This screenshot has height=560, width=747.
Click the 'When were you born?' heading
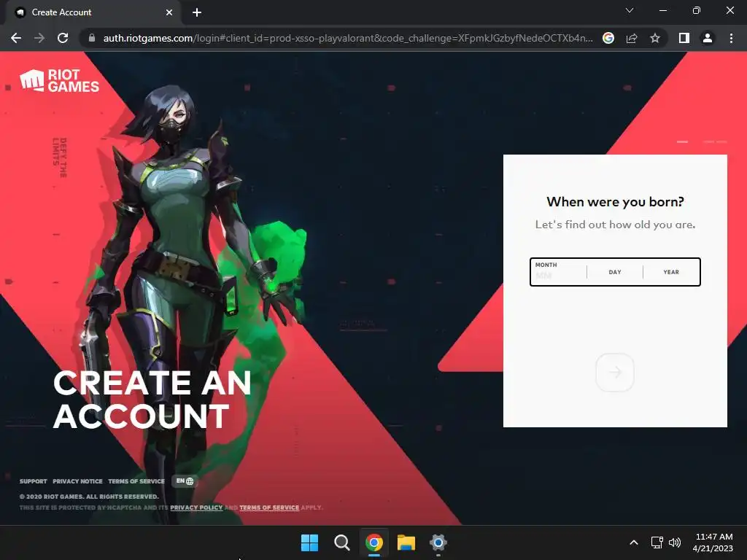[x=615, y=202]
